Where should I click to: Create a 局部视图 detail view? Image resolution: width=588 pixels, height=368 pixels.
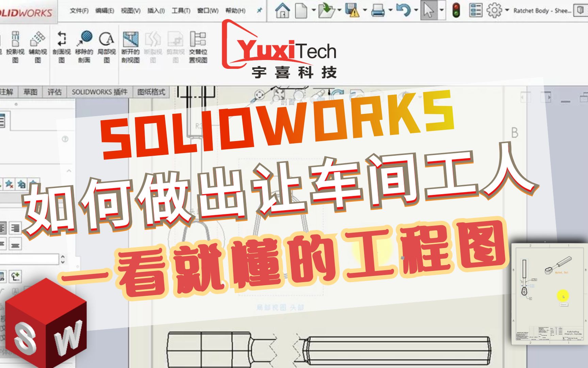tap(107, 47)
